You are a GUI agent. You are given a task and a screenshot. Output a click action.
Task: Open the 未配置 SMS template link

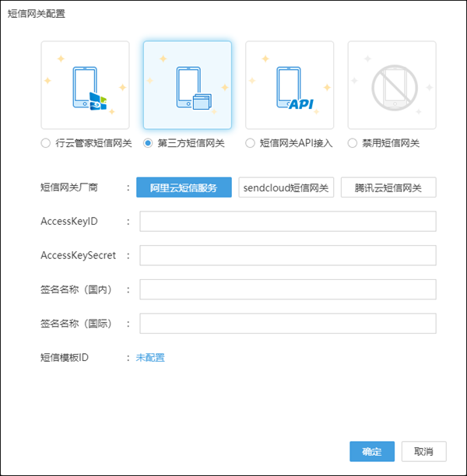pyautogui.click(x=150, y=358)
